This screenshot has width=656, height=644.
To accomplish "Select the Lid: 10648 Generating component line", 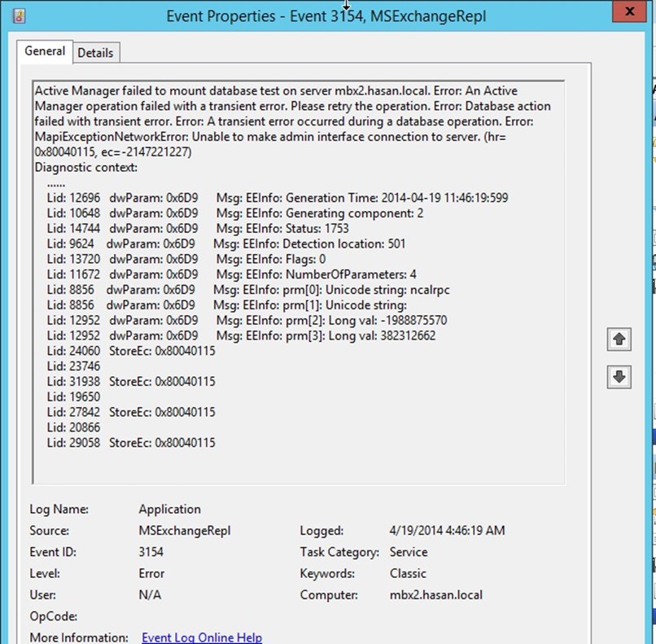I will (235, 213).
